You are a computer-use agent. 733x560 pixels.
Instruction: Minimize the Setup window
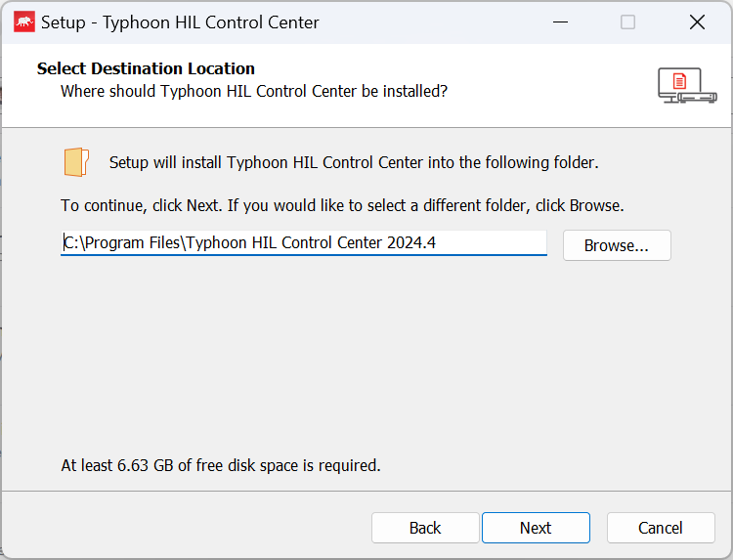coord(561,22)
